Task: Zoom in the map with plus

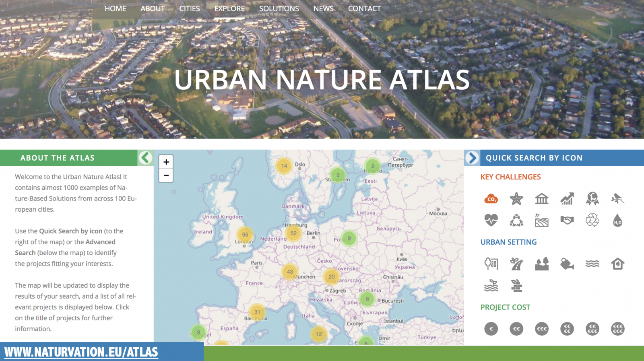Action: 166,162
